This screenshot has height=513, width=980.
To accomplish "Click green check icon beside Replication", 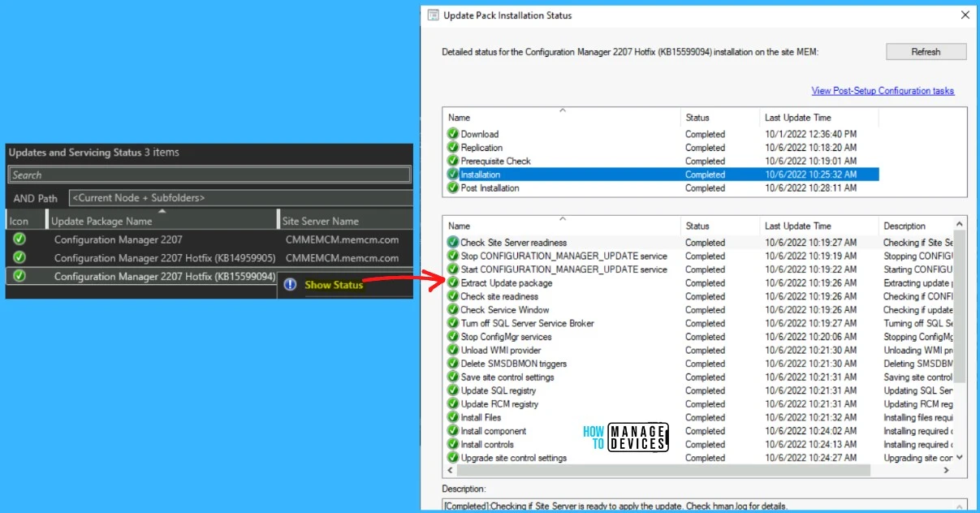I will [x=452, y=148].
